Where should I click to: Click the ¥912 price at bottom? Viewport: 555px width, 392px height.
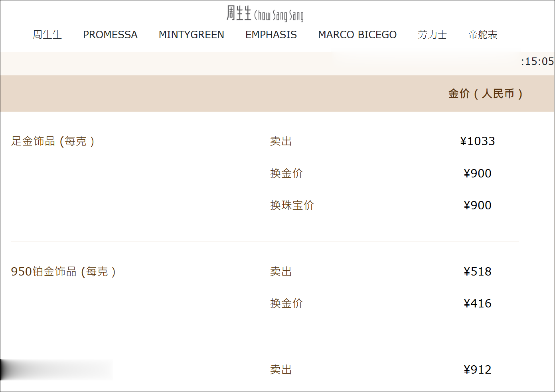[x=477, y=370]
